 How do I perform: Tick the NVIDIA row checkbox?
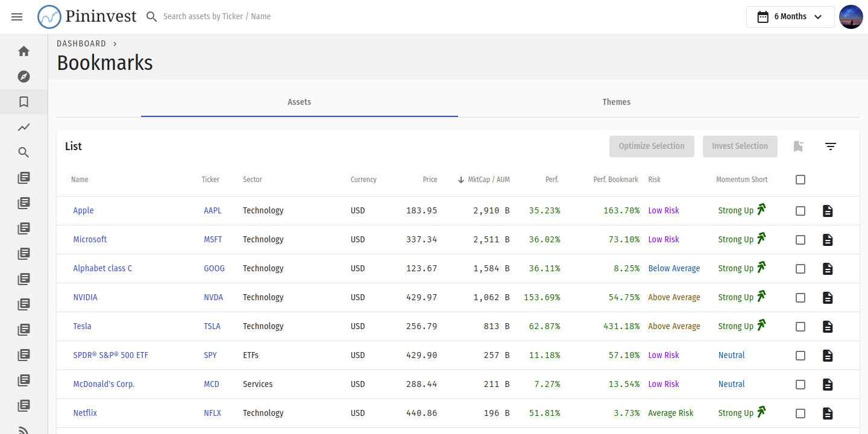pyautogui.click(x=800, y=298)
